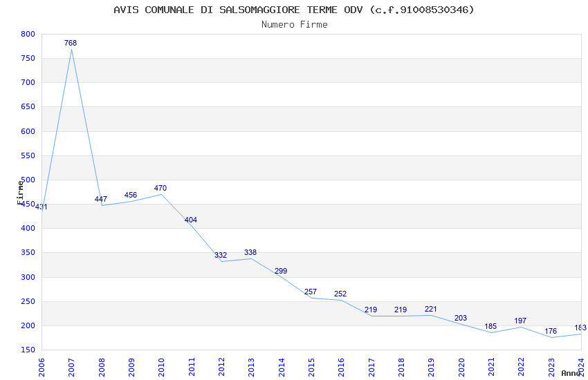Click the Anno axis title

coord(571,373)
